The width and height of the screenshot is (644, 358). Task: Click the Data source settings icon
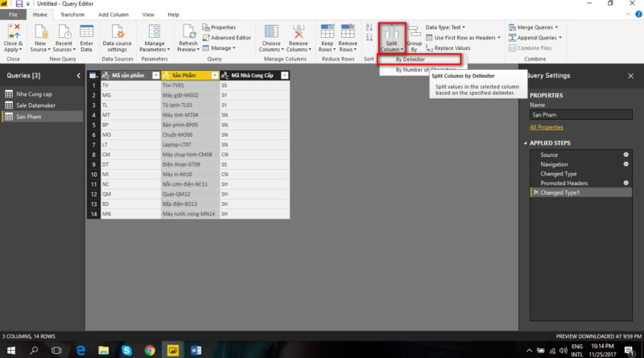(x=119, y=32)
